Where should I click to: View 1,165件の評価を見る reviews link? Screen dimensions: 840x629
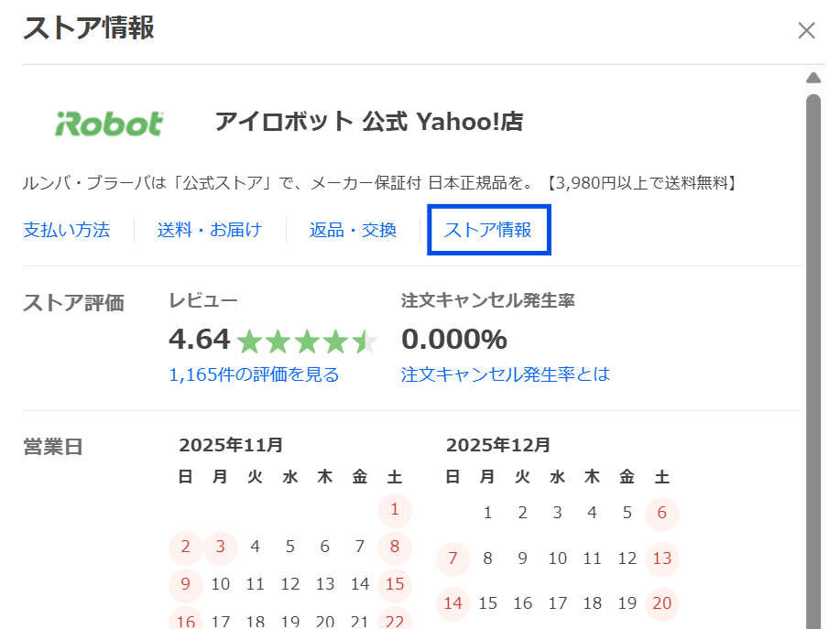tap(254, 374)
